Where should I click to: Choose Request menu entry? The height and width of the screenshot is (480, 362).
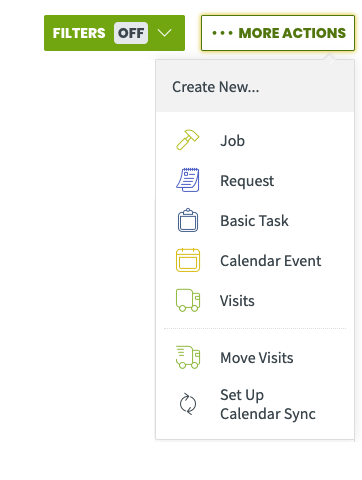[x=255, y=180]
